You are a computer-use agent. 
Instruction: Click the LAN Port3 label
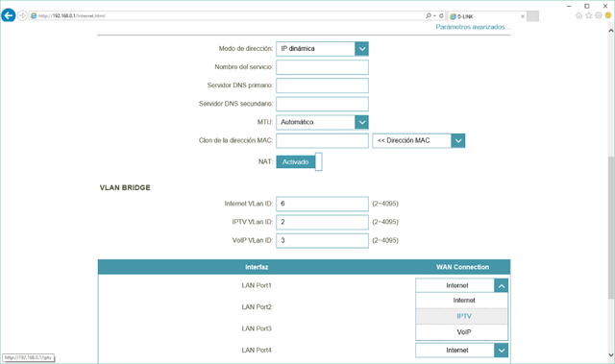[x=257, y=328]
